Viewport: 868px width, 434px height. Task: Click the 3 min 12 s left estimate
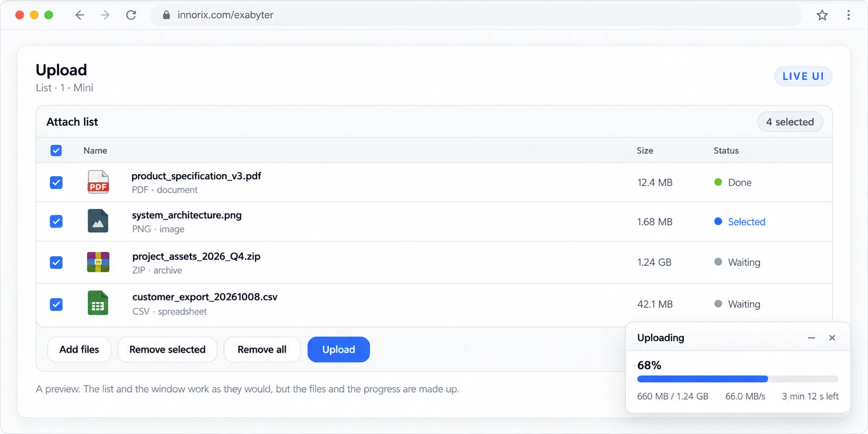point(810,396)
